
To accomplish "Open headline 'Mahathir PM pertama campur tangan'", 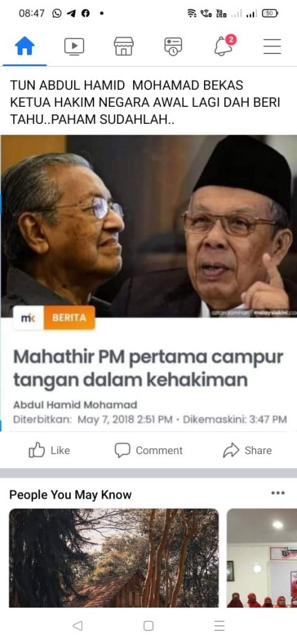I will click(x=148, y=369).
